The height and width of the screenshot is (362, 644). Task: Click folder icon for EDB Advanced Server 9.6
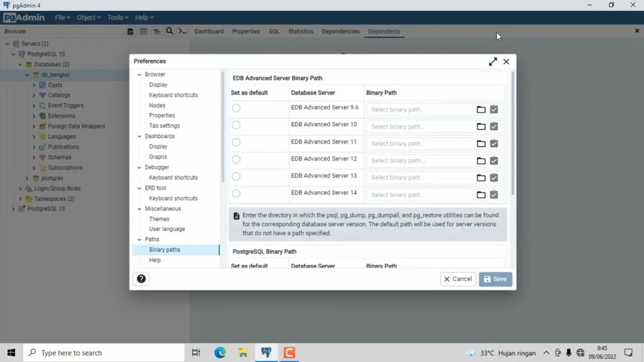[x=481, y=109]
